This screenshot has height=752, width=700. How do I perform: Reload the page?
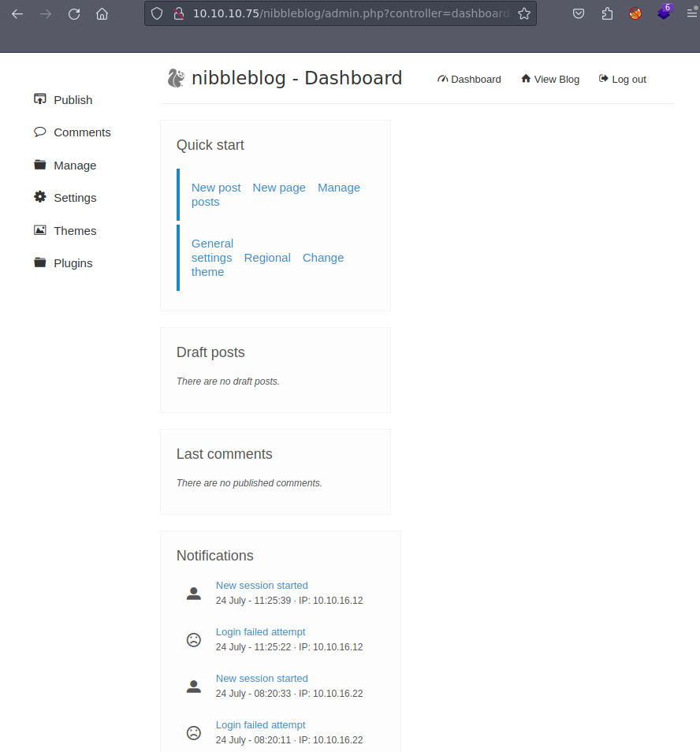pos(74,13)
